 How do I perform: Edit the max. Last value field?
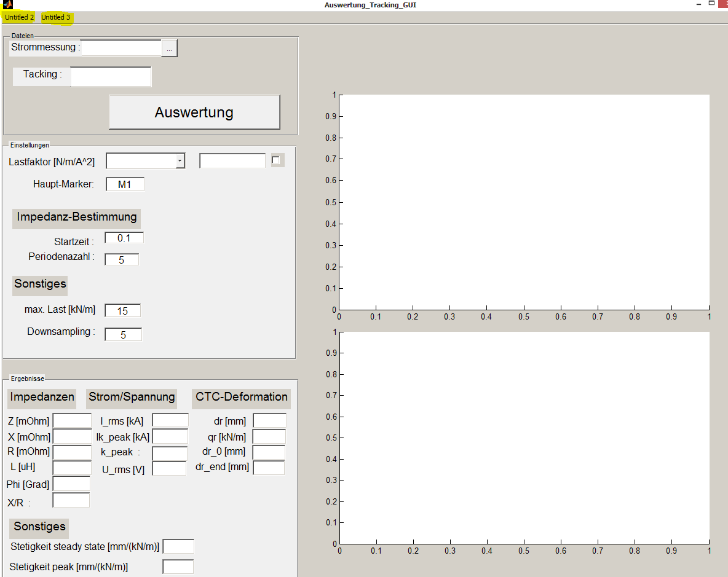122,310
